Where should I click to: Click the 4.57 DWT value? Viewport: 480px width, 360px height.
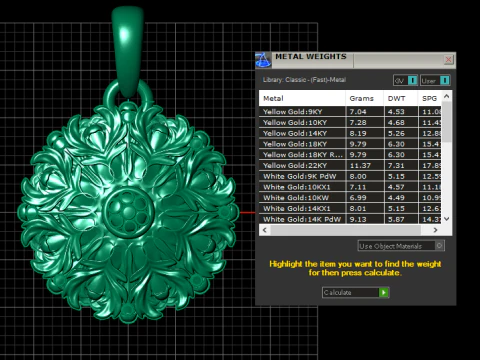pyautogui.click(x=396, y=187)
